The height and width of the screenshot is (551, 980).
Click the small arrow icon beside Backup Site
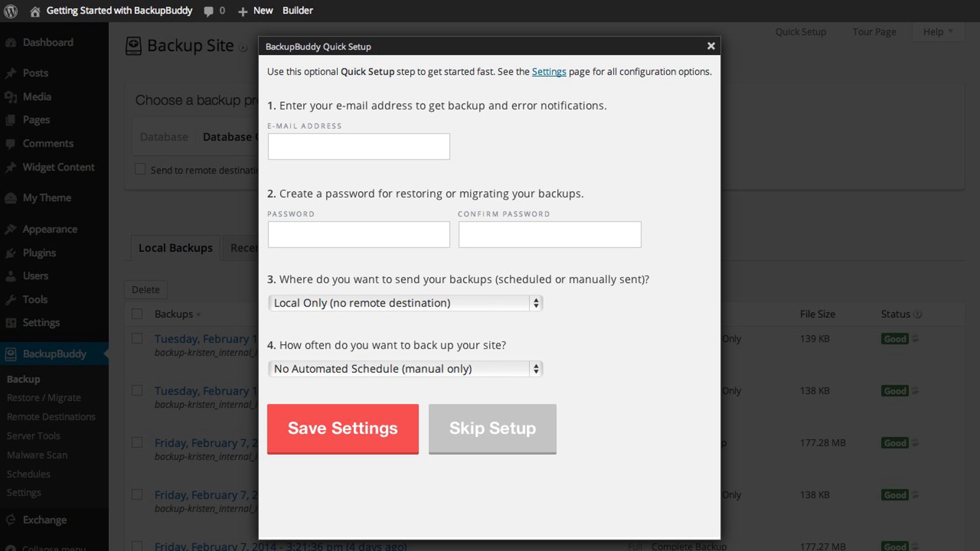click(x=243, y=48)
